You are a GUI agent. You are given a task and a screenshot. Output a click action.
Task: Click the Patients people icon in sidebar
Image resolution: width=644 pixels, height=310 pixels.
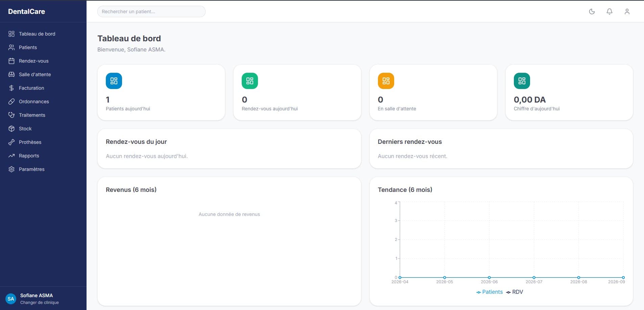point(11,47)
